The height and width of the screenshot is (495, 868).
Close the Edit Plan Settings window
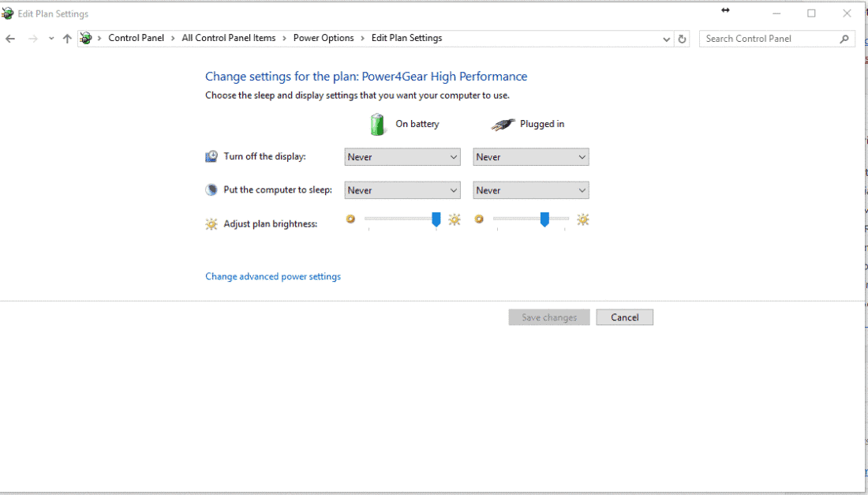click(847, 13)
